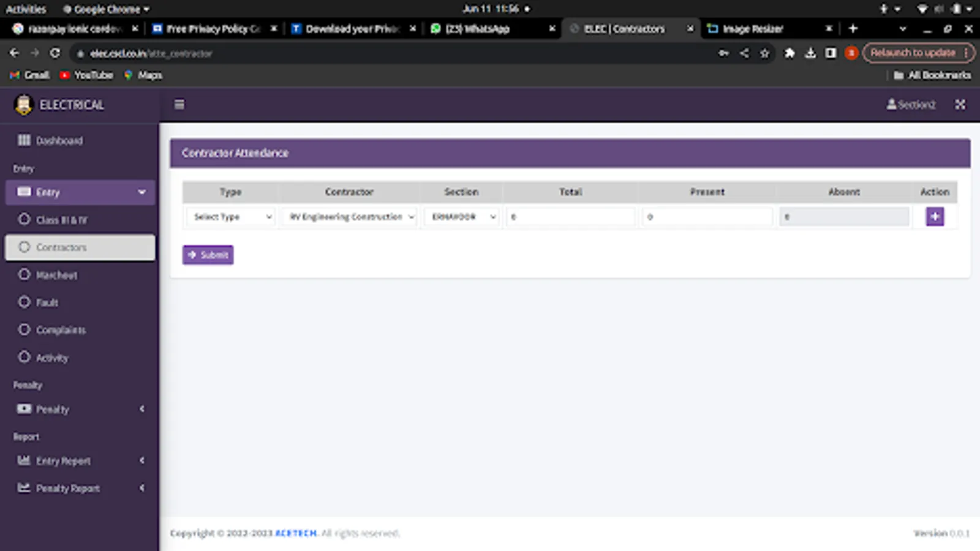The height and width of the screenshot is (551, 980).
Task: Open the Section2 user menu
Action: click(x=911, y=105)
